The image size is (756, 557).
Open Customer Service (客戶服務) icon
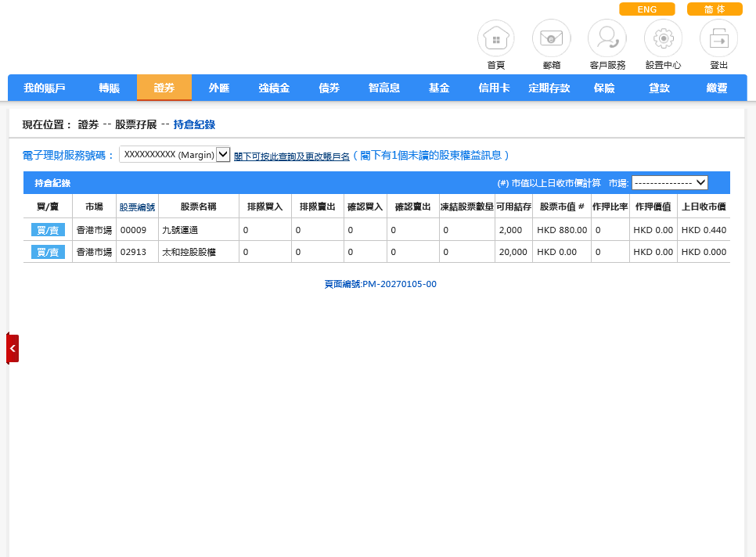tap(607, 38)
